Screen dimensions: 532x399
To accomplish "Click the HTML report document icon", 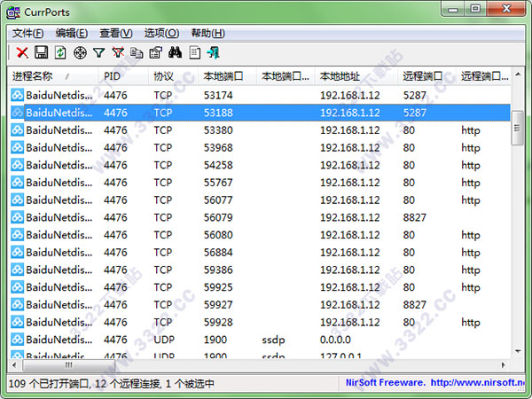I will tap(194, 52).
